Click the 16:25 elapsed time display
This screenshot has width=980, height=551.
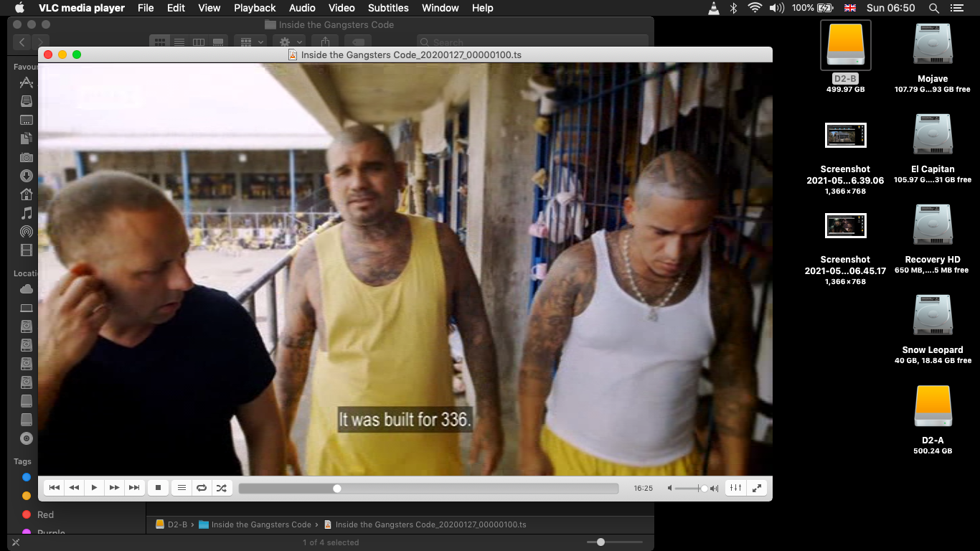[644, 488]
